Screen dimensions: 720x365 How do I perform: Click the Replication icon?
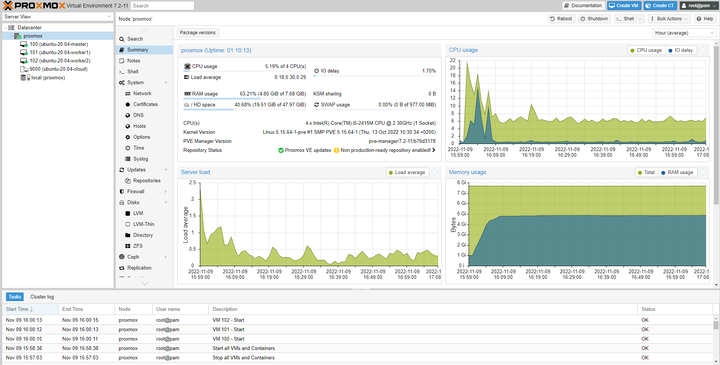coord(122,268)
